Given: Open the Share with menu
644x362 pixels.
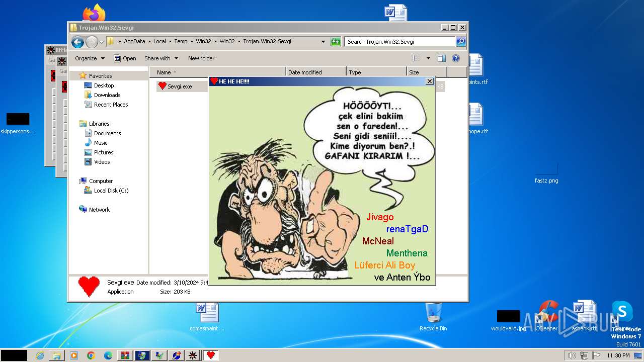Looking at the screenshot, I should [160, 58].
